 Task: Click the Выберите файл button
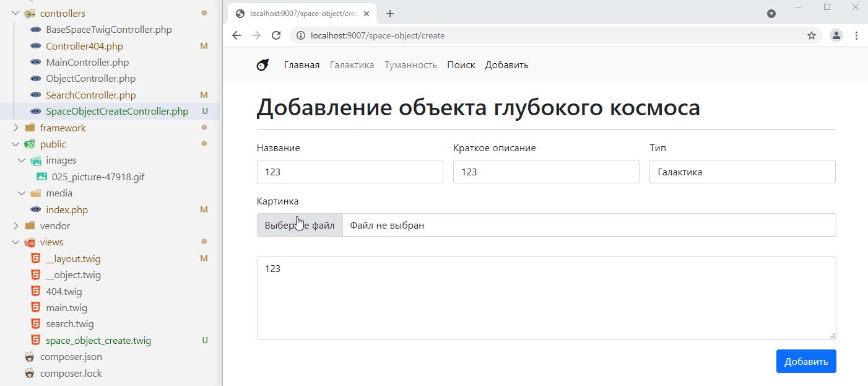300,225
